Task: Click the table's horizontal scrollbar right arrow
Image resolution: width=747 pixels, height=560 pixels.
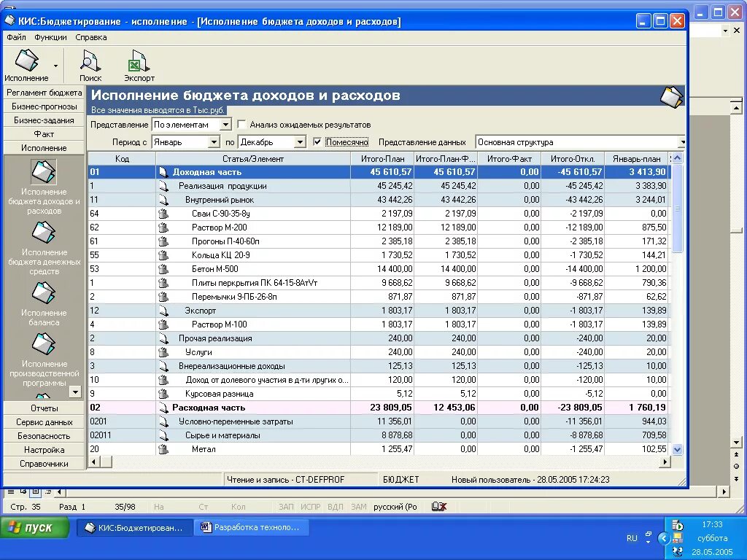Action: pyautogui.click(x=665, y=462)
